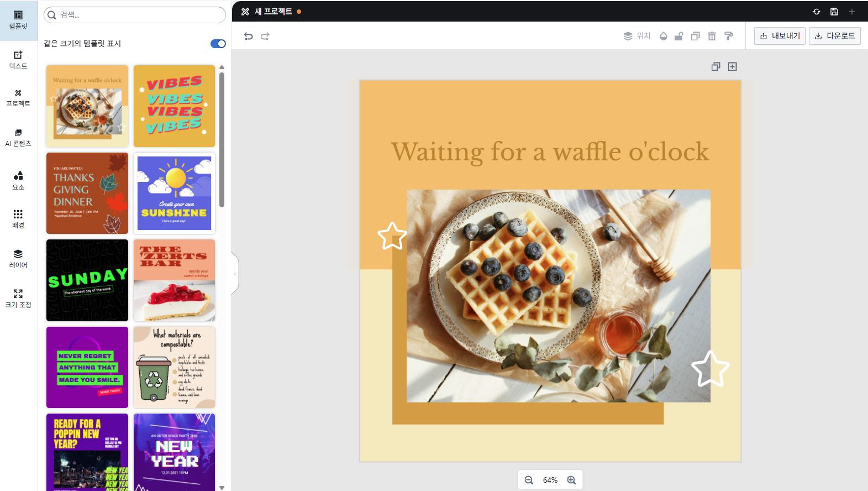Select the compostable materials template
This screenshot has height=491, width=868.
click(x=174, y=367)
